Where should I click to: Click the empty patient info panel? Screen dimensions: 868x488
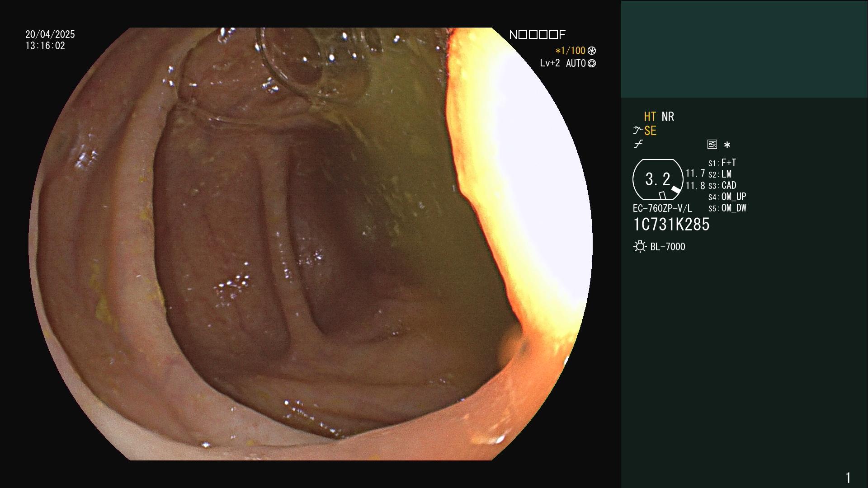point(744,49)
